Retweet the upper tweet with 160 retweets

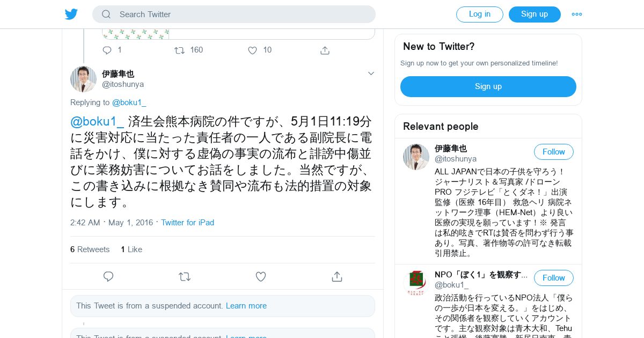[x=180, y=50]
